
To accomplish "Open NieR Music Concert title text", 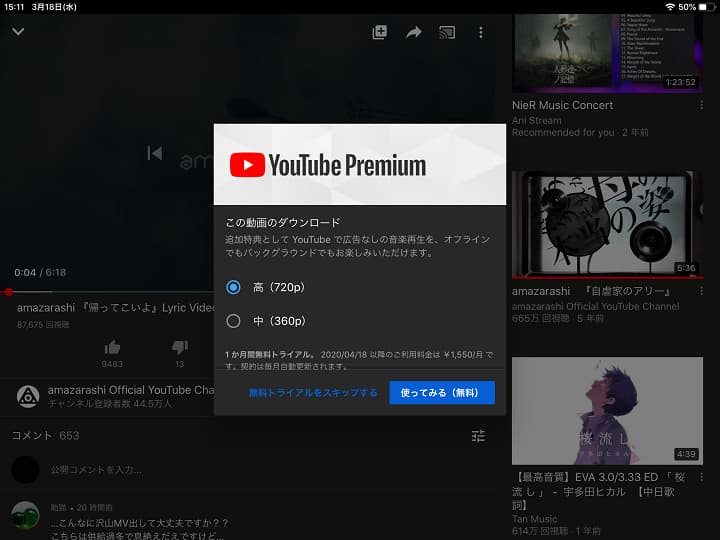I will click(x=562, y=105).
